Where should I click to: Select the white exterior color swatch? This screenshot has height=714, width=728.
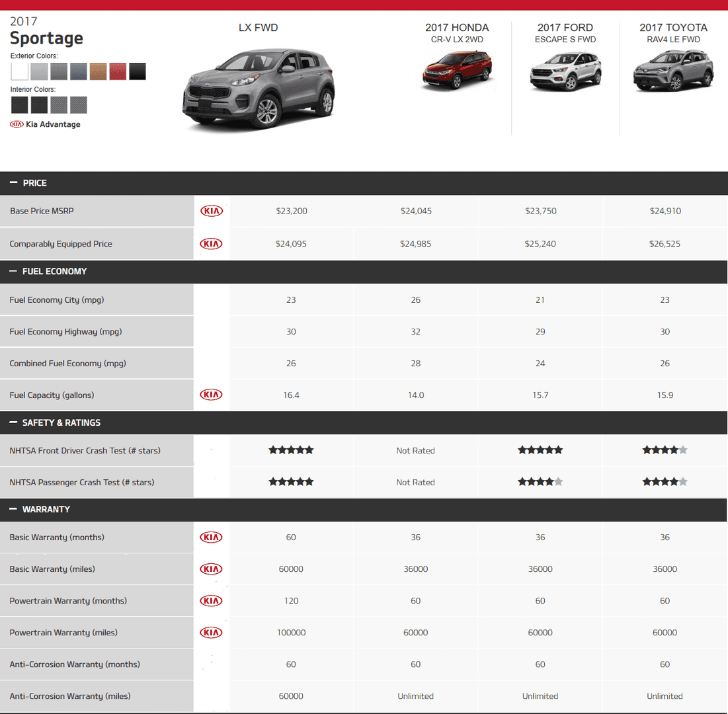point(19,71)
